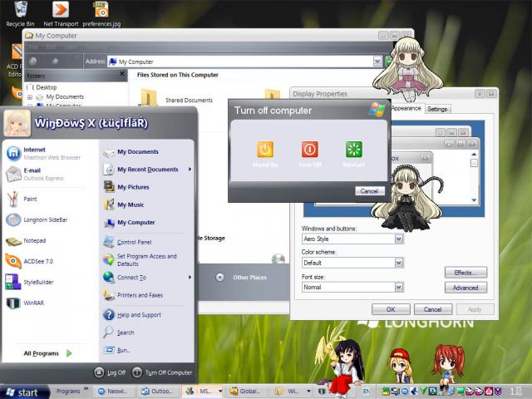Open the Global... taskbar button

point(246,392)
